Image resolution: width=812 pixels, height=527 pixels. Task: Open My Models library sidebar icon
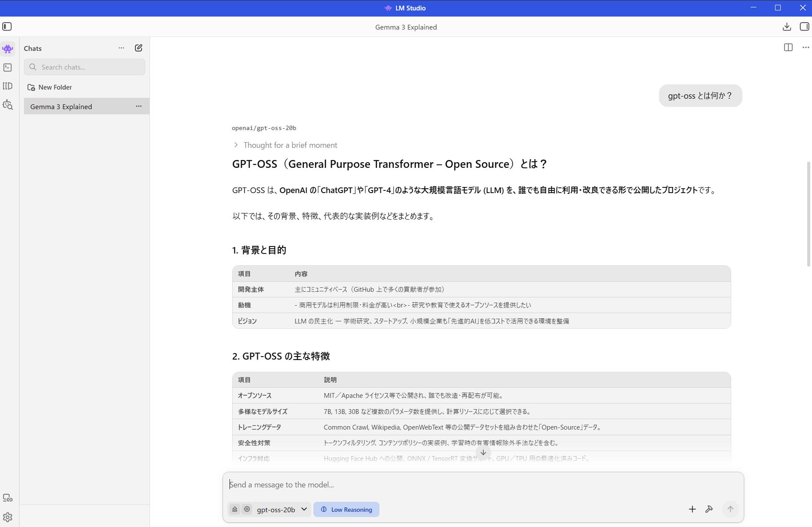tap(8, 86)
